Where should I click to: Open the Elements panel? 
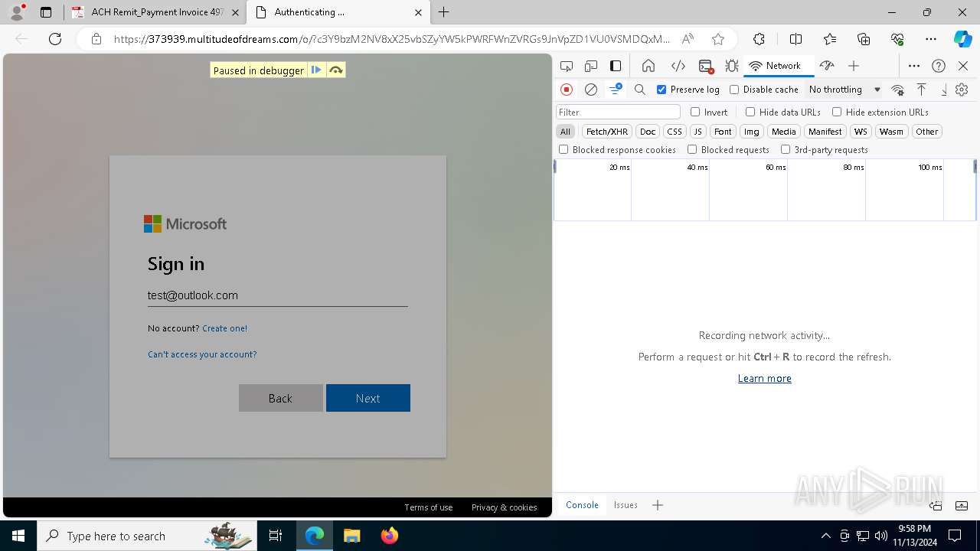tap(678, 66)
